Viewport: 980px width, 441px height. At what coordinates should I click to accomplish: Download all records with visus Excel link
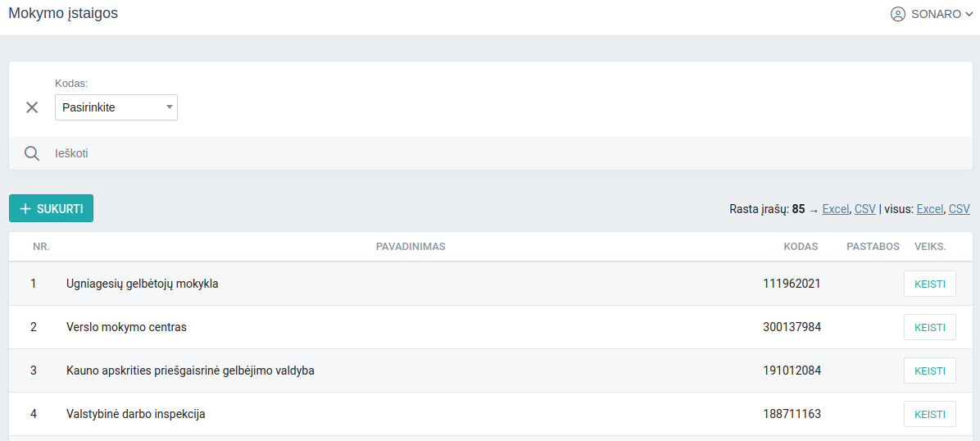pyautogui.click(x=930, y=209)
